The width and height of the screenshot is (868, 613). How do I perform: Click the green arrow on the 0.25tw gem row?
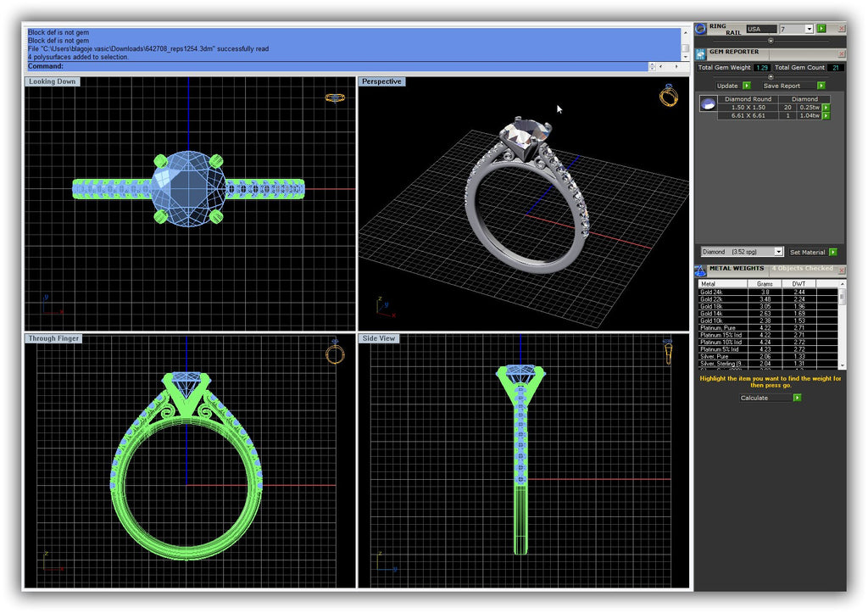pos(826,108)
